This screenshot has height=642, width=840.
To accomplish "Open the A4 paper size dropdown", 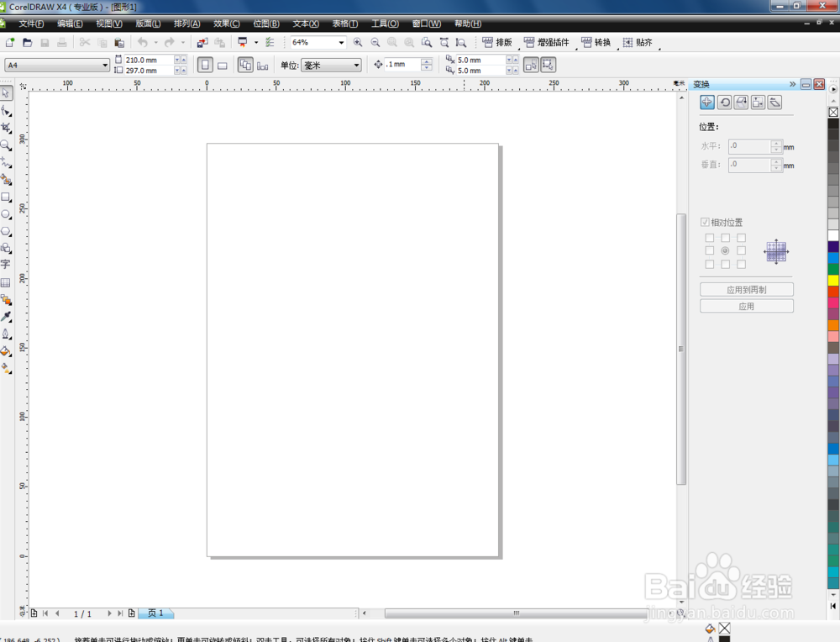I will (105, 66).
